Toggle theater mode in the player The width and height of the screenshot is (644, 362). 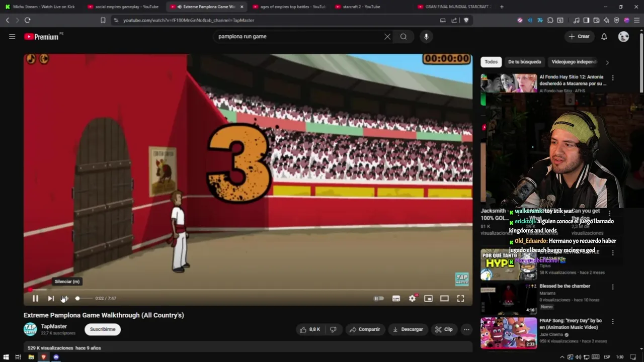(x=444, y=298)
